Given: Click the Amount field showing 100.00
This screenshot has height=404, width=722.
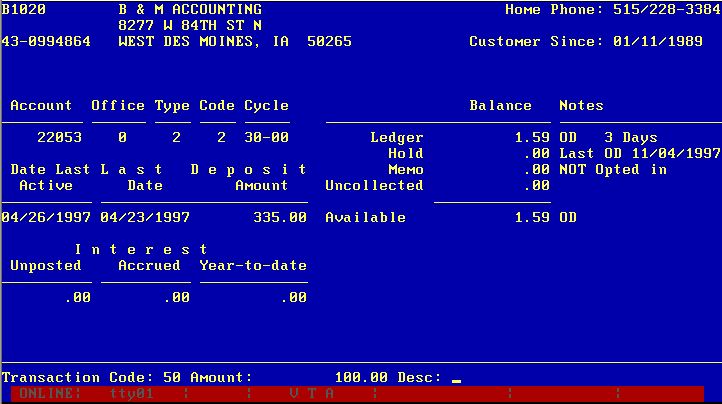Looking at the screenshot, I should tap(361, 378).
